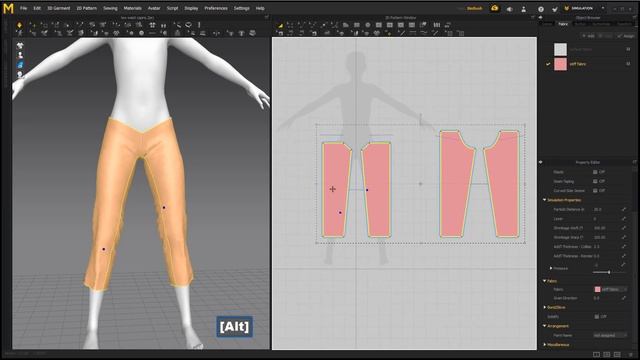The image size is (640, 360).
Task: Toggle the third Off checkbox under Seam Taping
Action: pos(595,191)
